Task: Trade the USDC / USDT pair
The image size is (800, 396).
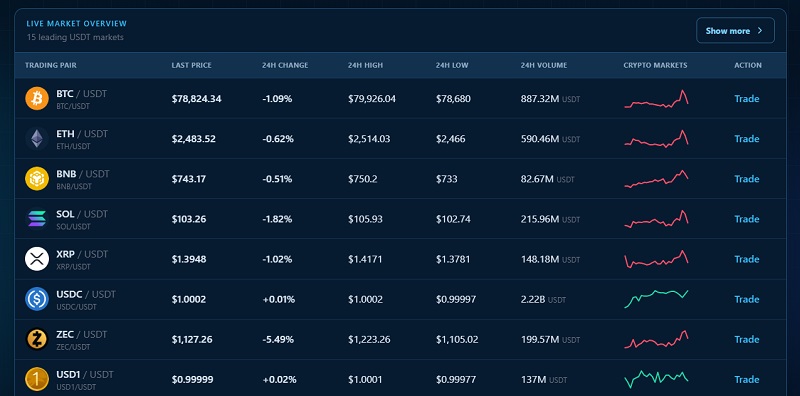Action: tap(746, 299)
